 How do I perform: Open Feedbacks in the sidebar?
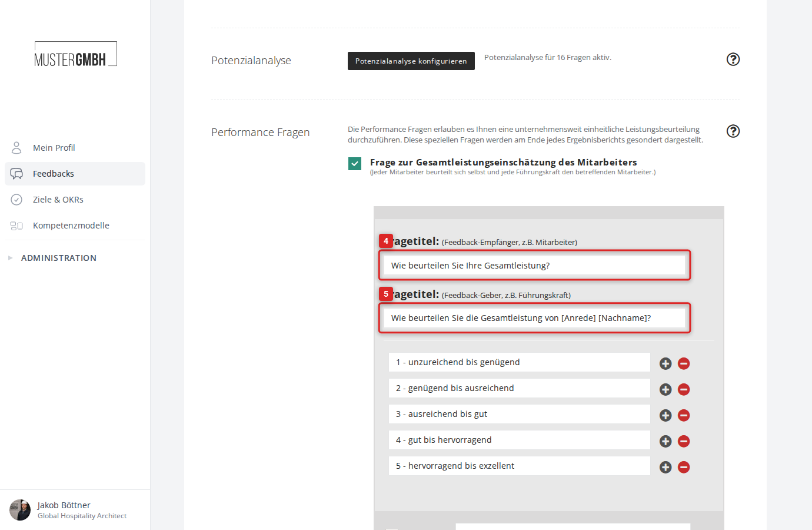point(75,174)
